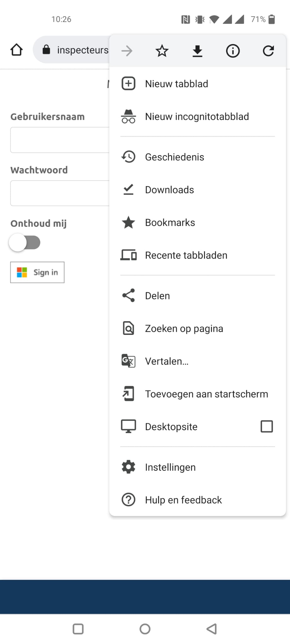The width and height of the screenshot is (290, 644).
Task: Open Instellingen
Action: click(x=197, y=467)
